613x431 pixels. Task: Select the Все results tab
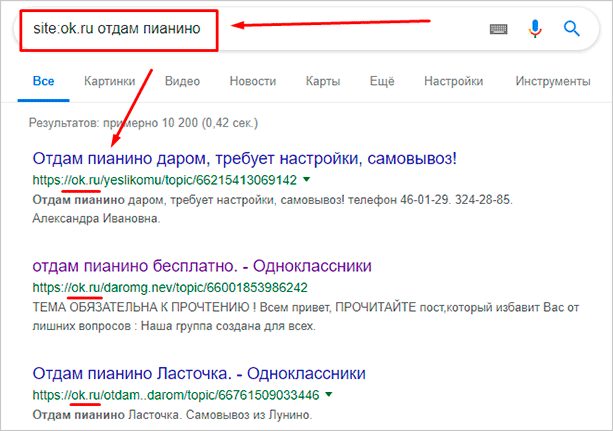43,80
